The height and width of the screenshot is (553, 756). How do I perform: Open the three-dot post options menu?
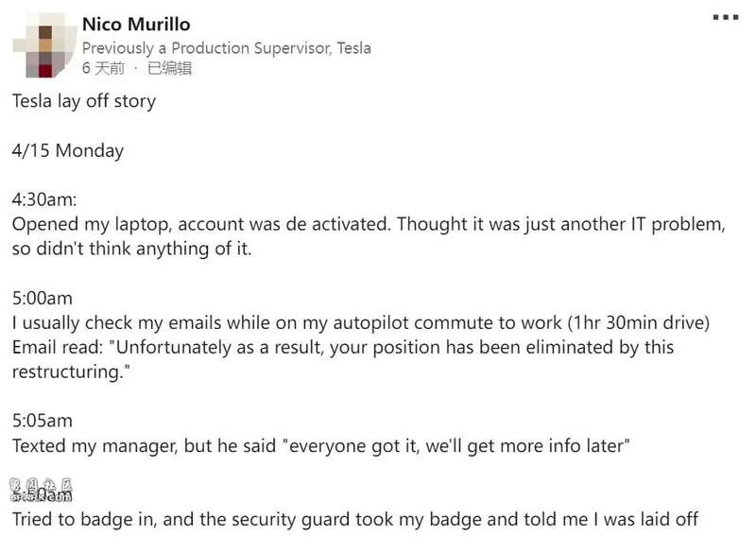726,17
